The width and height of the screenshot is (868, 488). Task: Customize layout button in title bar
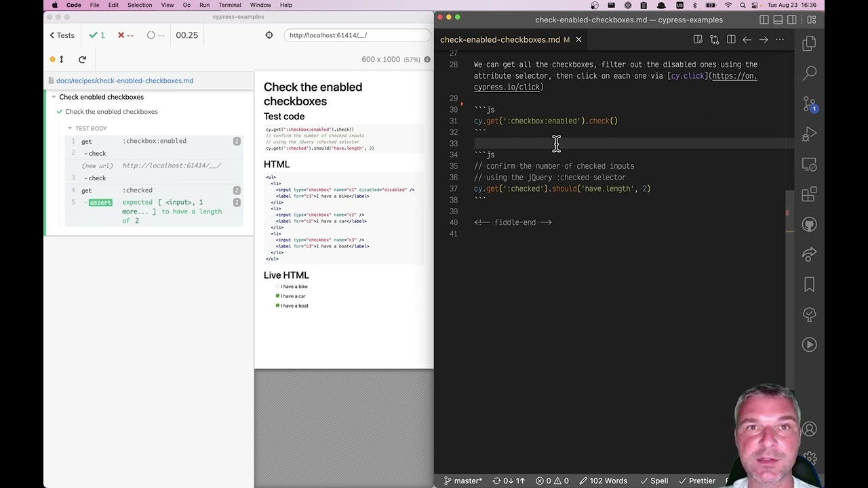[x=811, y=20]
